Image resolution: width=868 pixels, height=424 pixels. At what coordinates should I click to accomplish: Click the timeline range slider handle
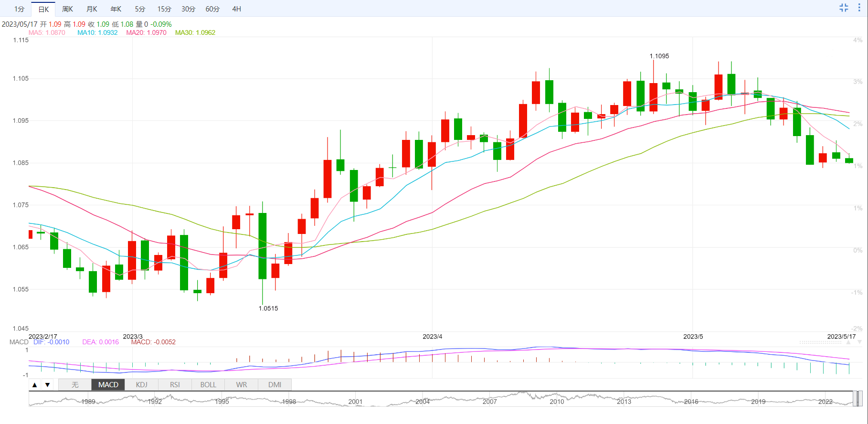coord(857,398)
